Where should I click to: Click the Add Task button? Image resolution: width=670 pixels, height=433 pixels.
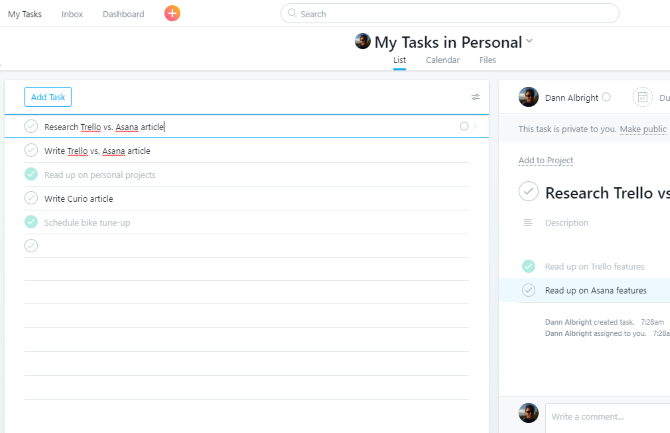(48, 97)
